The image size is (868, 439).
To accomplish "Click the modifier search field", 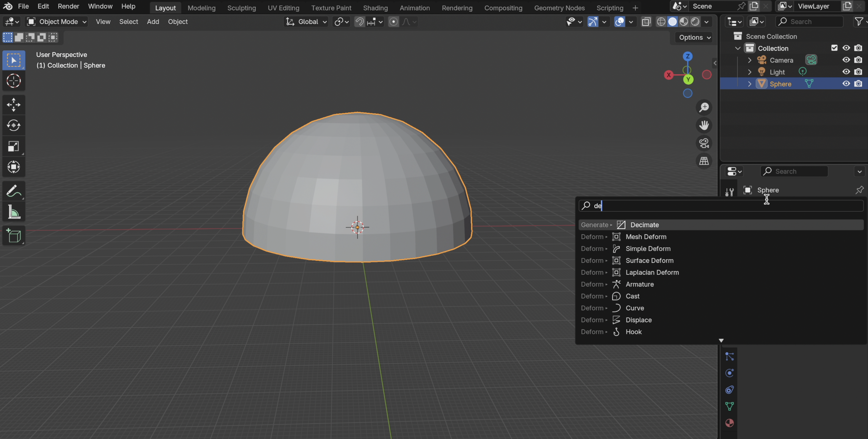I will pyautogui.click(x=721, y=206).
